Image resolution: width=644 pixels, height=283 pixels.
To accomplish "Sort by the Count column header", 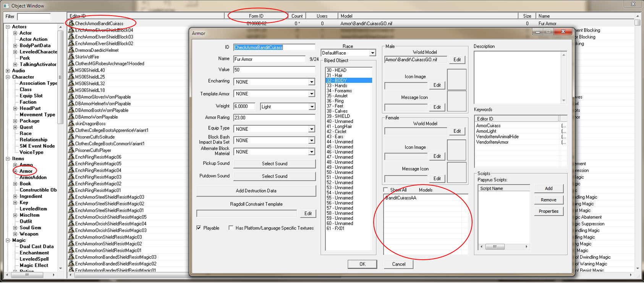I will (297, 16).
